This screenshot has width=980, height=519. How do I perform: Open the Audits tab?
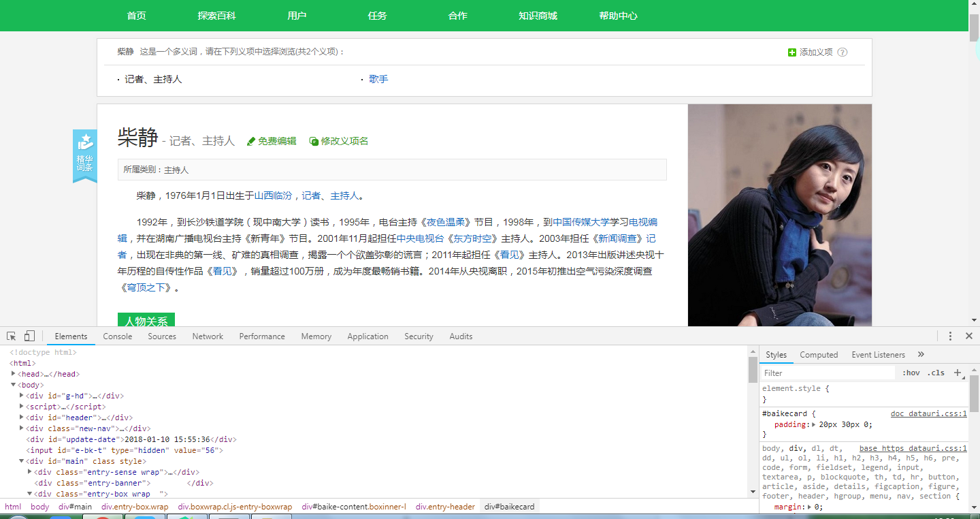(x=461, y=336)
